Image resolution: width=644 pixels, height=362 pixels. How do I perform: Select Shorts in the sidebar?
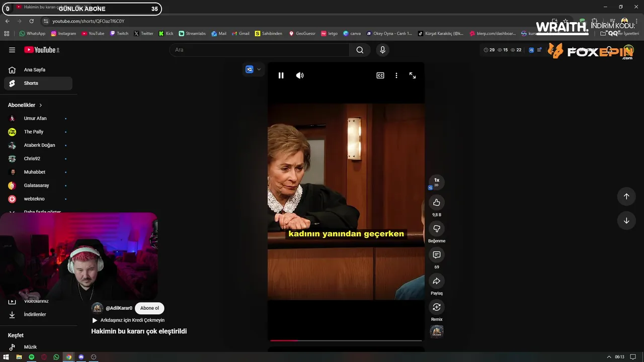38,83
